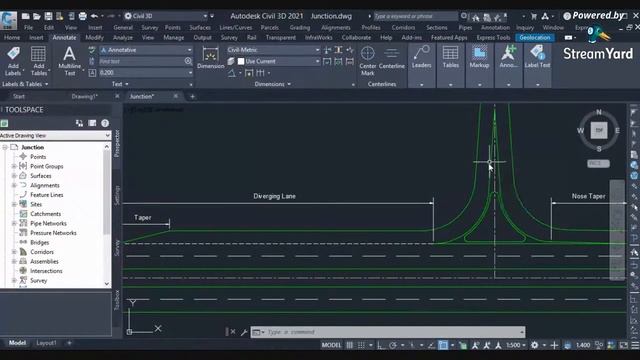This screenshot has height=360, width=640.
Task: Click the Centerline tool
Action: pos(391,58)
